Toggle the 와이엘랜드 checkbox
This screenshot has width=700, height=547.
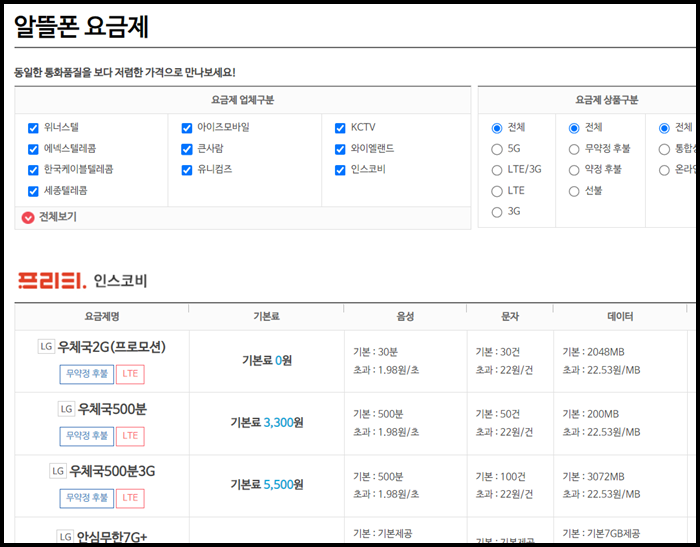pyautogui.click(x=340, y=149)
